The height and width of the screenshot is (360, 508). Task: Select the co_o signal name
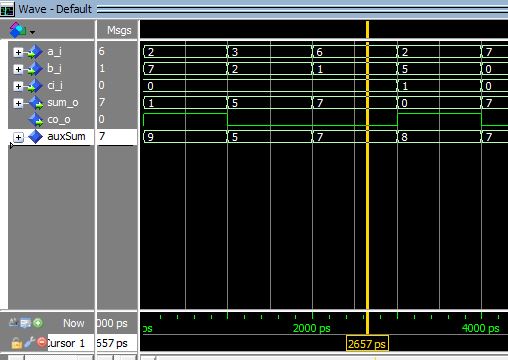pyautogui.click(x=59, y=120)
